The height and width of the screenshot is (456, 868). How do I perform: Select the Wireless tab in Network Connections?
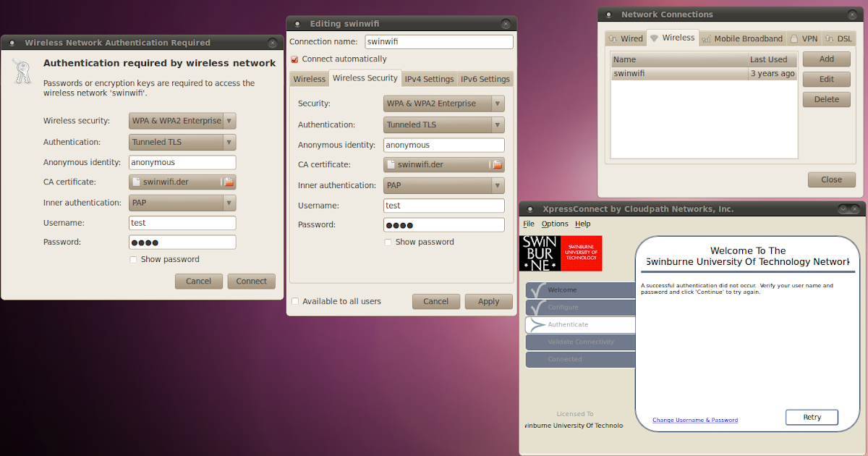tap(672, 38)
